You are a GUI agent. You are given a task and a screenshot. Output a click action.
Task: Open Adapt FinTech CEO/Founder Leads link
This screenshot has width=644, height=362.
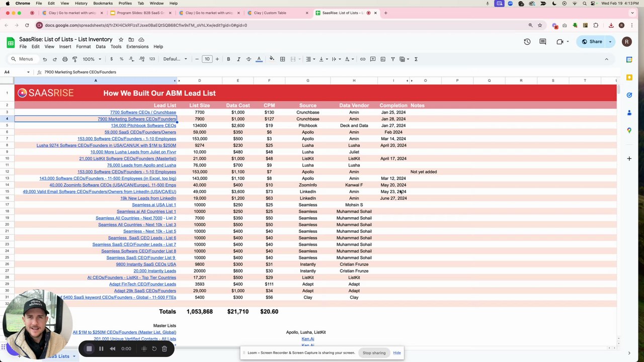click(x=142, y=284)
